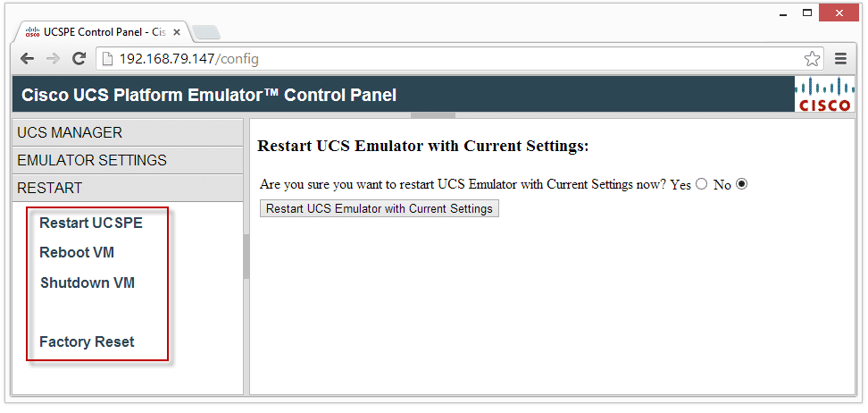This screenshot has width=868, height=413.
Task: Choose Reboot VM in sidebar
Action: [77, 252]
